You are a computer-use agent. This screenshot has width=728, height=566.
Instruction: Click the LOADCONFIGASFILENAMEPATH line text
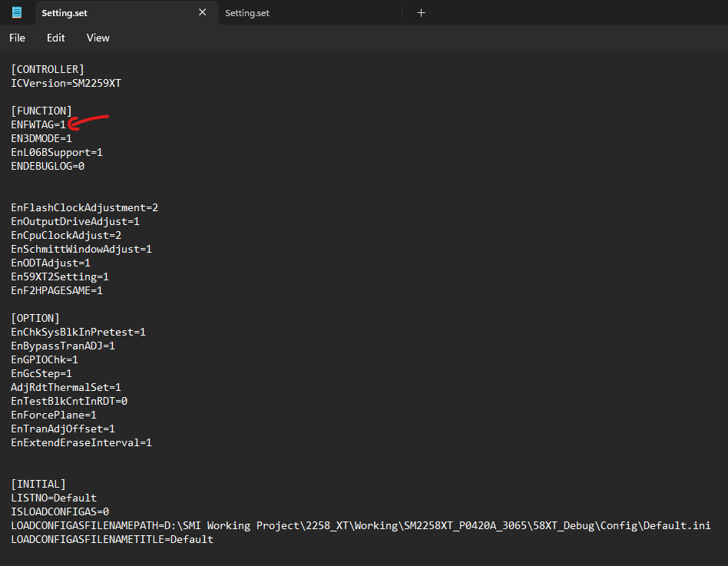point(361,525)
